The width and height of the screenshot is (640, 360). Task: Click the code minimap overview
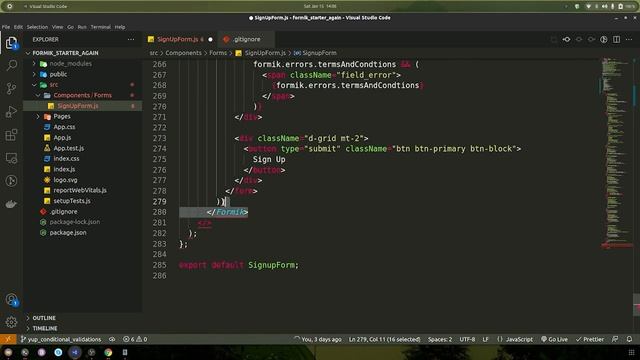[616, 153]
